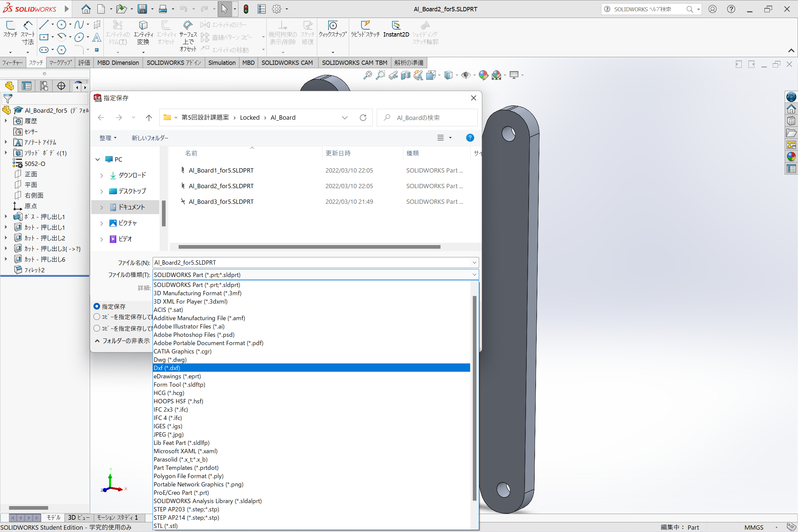
Task: Open the DimXpertManager crosshair tab
Action: tap(61, 86)
